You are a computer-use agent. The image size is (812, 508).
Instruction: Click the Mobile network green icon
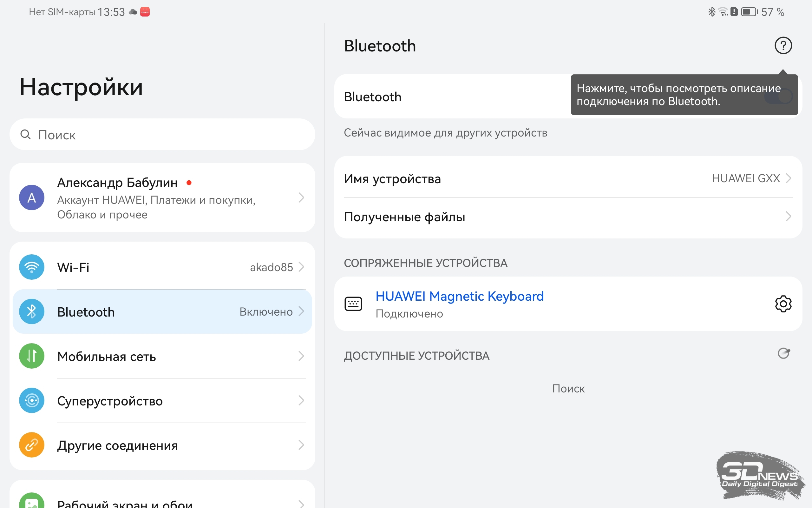[31, 356]
